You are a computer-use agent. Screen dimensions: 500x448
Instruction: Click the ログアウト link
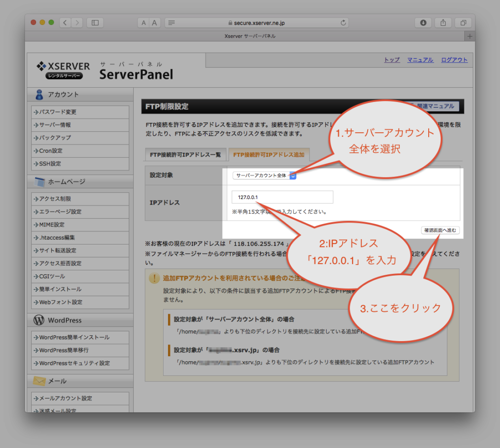[x=455, y=60]
